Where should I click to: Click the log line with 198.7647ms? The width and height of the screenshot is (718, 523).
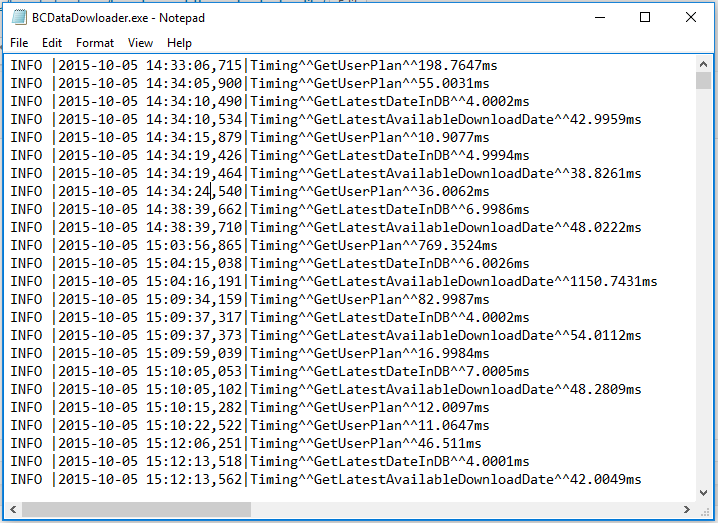click(x=254, y=65)
